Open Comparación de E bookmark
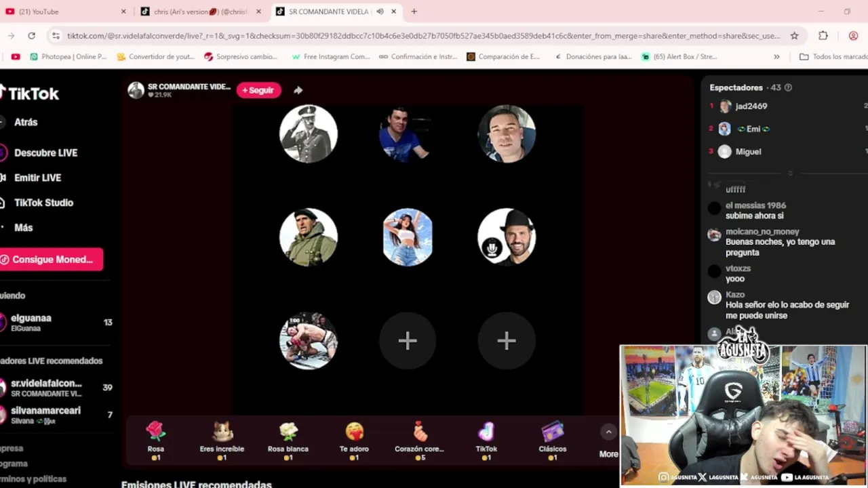 tap(503, 57)
